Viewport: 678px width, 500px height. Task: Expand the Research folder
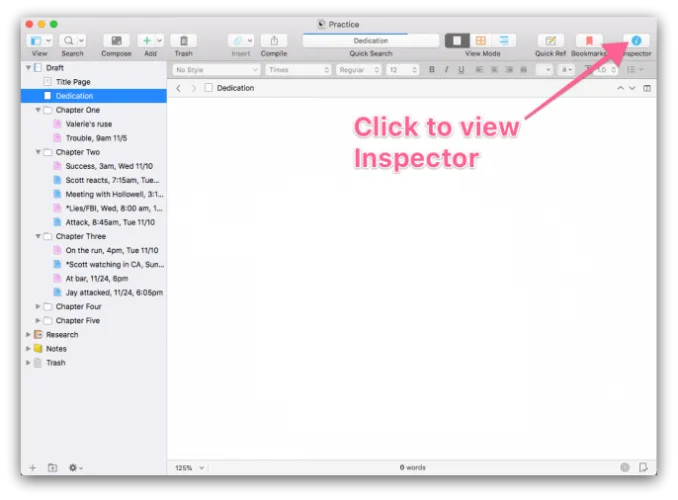point(28,335)
